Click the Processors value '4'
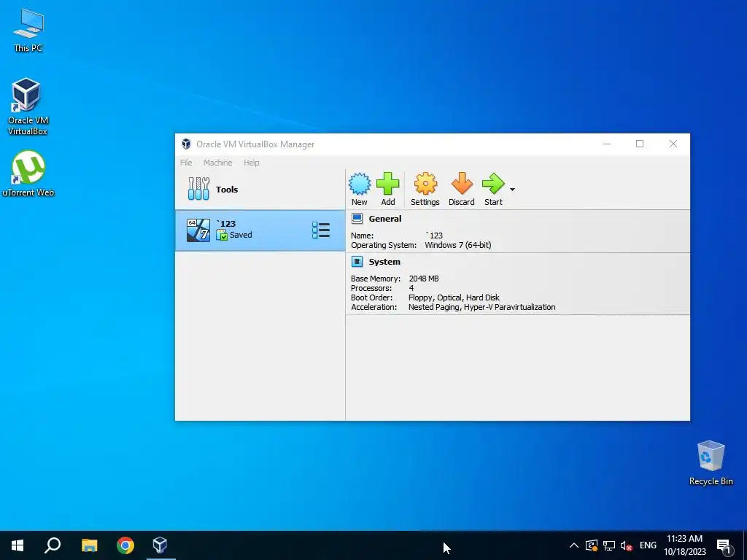The height and width of the screenshot is (560, 747). (411, 288)
